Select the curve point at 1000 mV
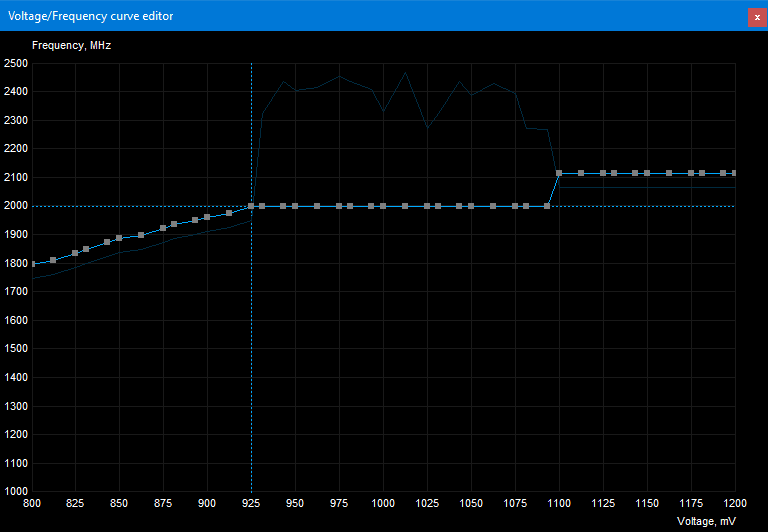768x532 pixels. click(x=383, y=206)
